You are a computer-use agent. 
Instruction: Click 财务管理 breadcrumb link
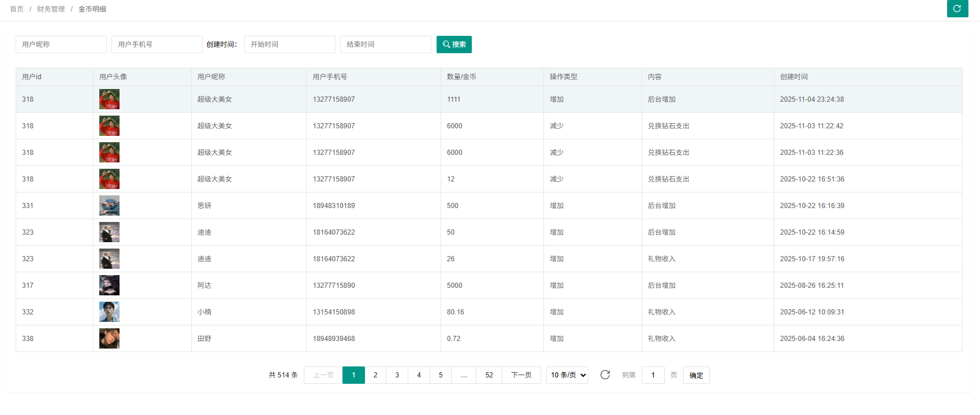(51, 9)
